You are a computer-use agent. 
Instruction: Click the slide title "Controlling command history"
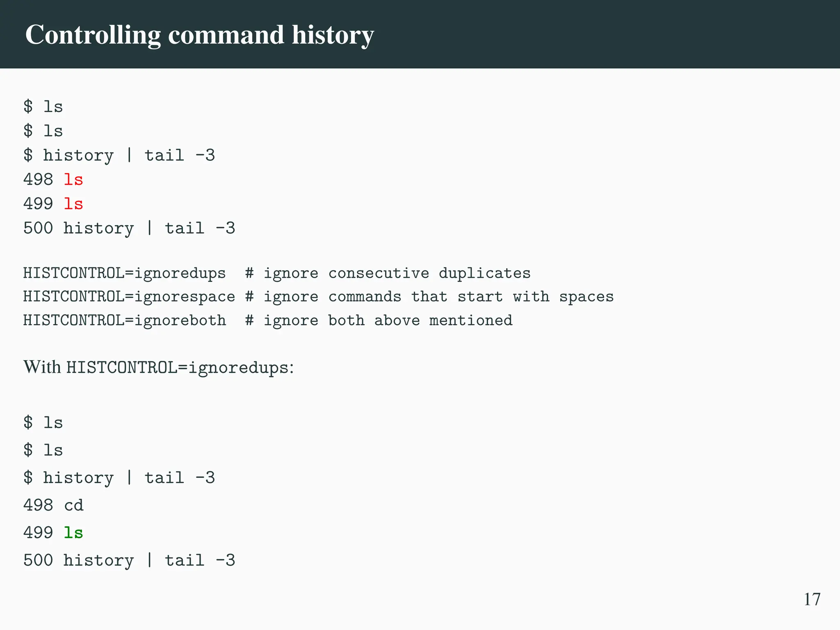click(x=199, y=35)
